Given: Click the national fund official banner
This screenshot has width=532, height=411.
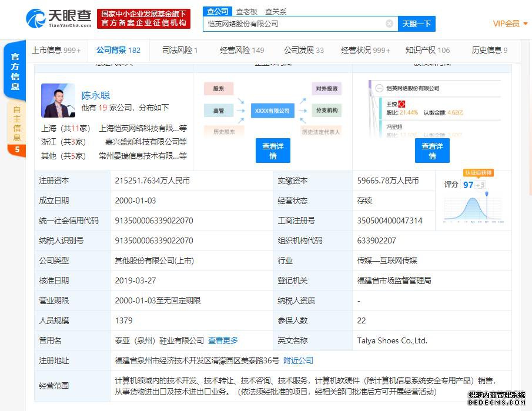Looking at the screenshot, I should click(143, 18).
